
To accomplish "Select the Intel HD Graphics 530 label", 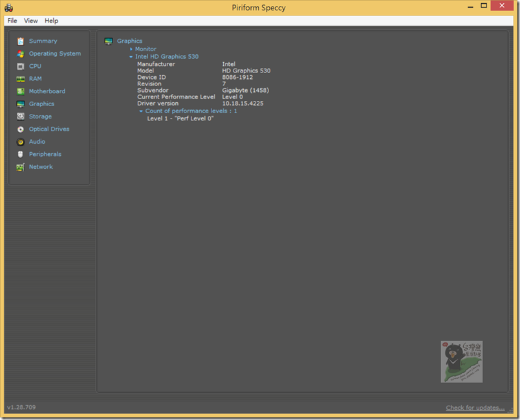I will [167, 57].
